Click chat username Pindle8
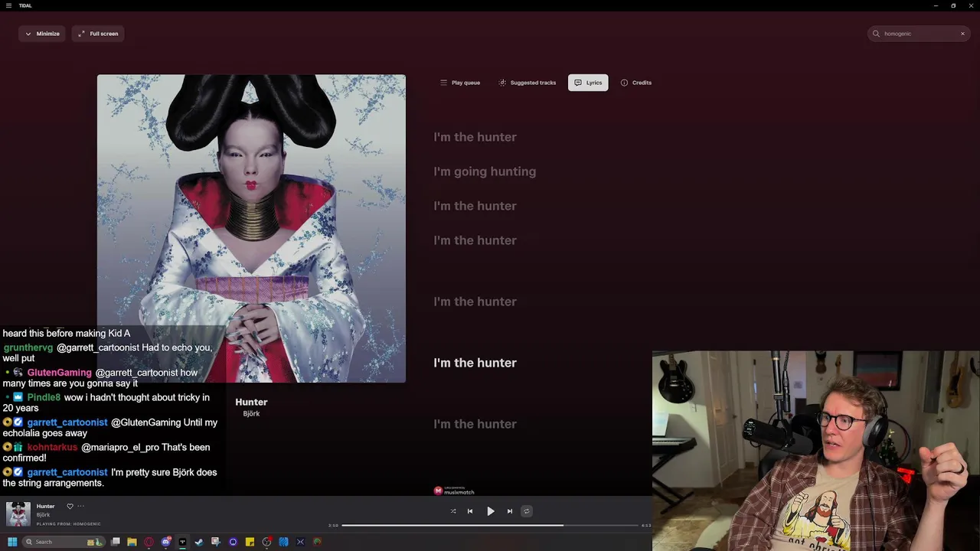Screen dimensions: 980x551 click(x=44, y=397)
